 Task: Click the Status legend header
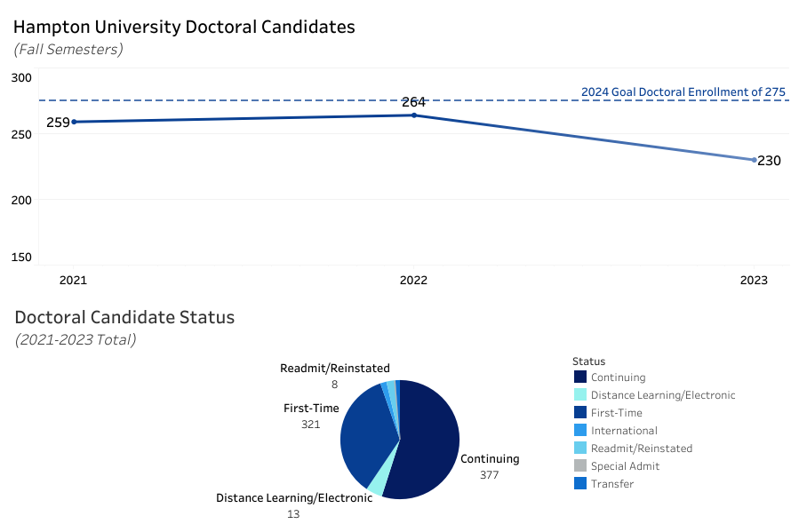click(x=588, y=361)
